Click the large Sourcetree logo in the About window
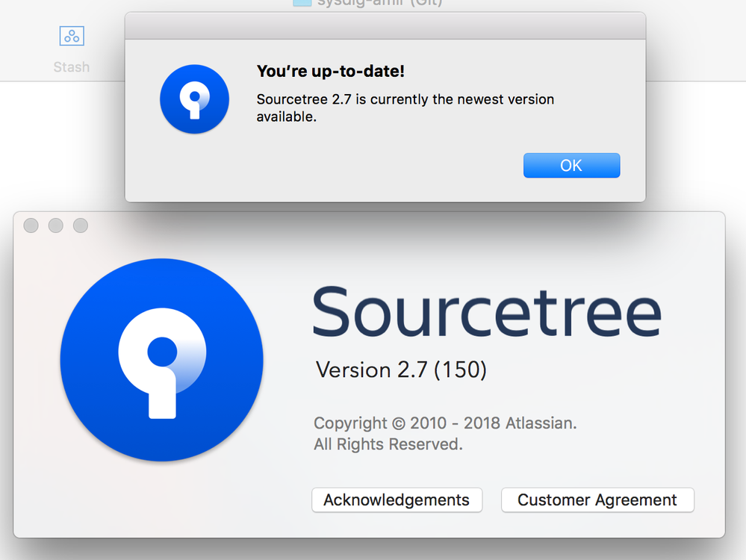The image size is (746, 560). (x=162, y=360)
